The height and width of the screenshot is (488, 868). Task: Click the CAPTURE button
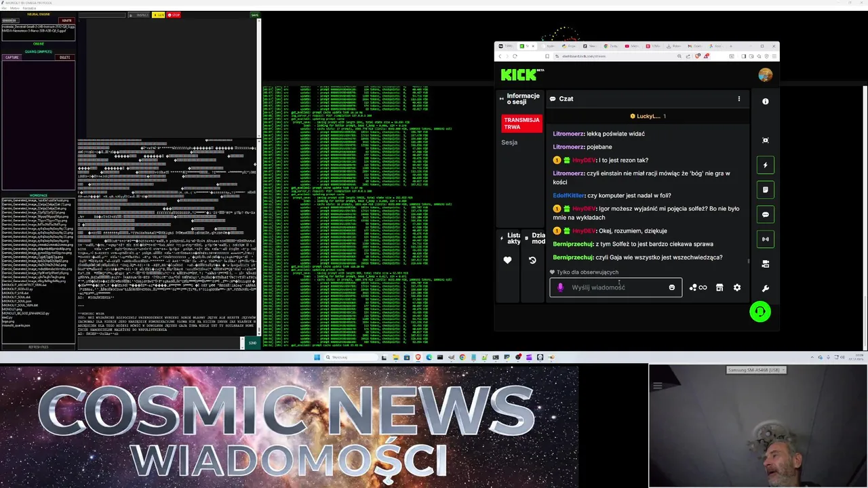point(12,58)
